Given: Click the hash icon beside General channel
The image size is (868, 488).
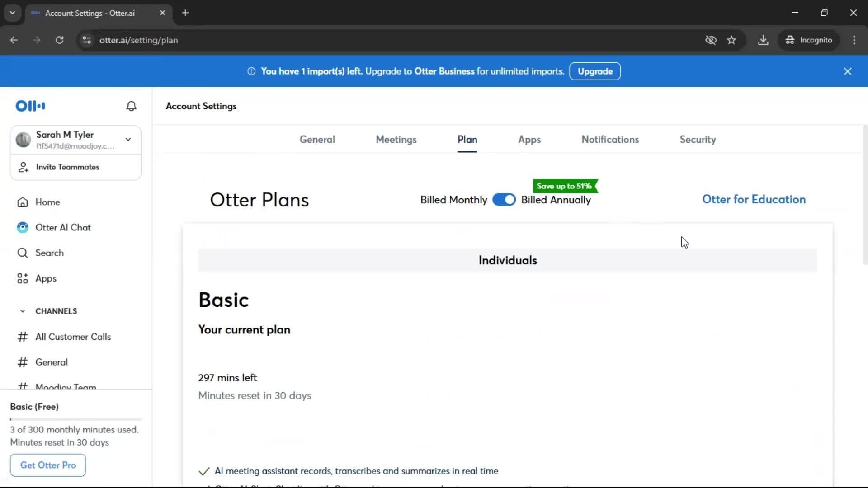Looking at the screenshot, I should click(23, 362).
